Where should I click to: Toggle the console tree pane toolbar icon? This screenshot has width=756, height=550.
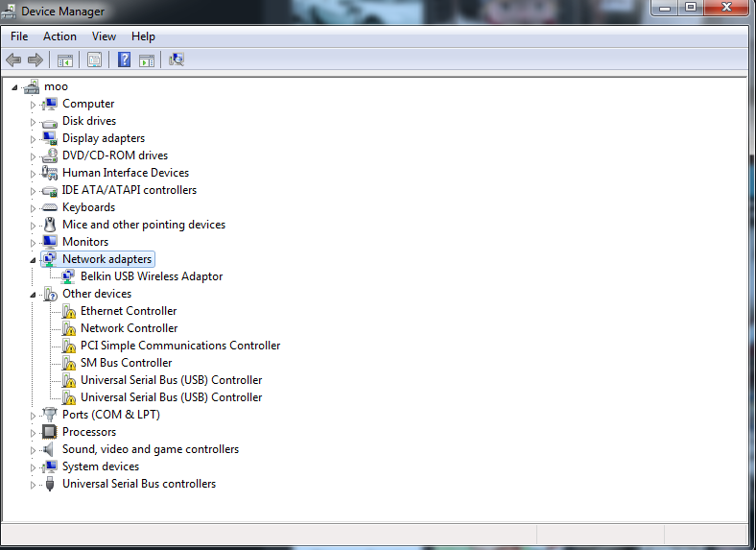click(x=65, y=60)
